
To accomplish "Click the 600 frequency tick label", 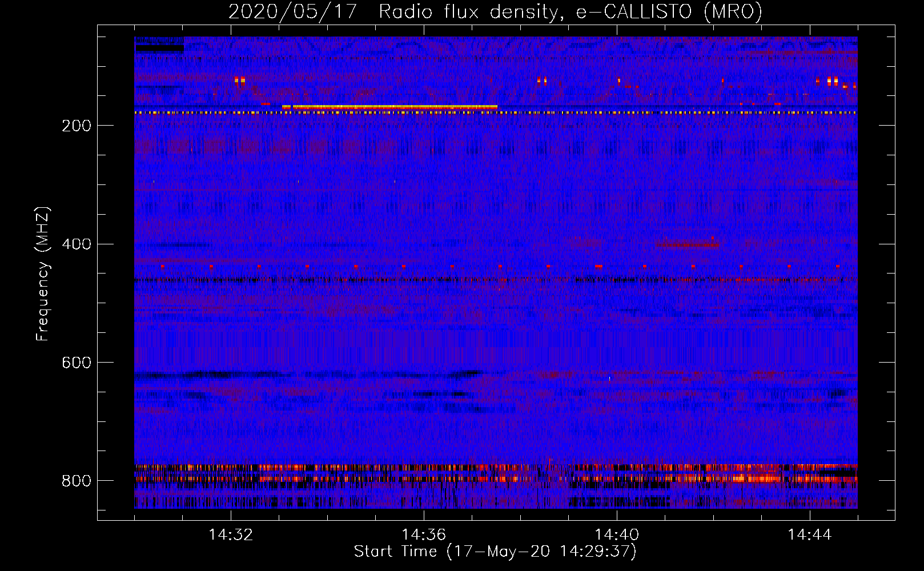I will [x=77, y=363].
